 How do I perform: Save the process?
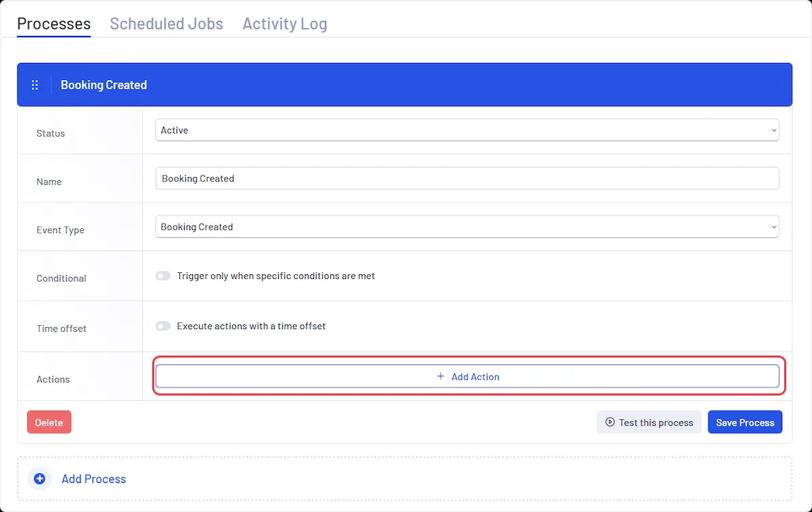pos(745,423)
